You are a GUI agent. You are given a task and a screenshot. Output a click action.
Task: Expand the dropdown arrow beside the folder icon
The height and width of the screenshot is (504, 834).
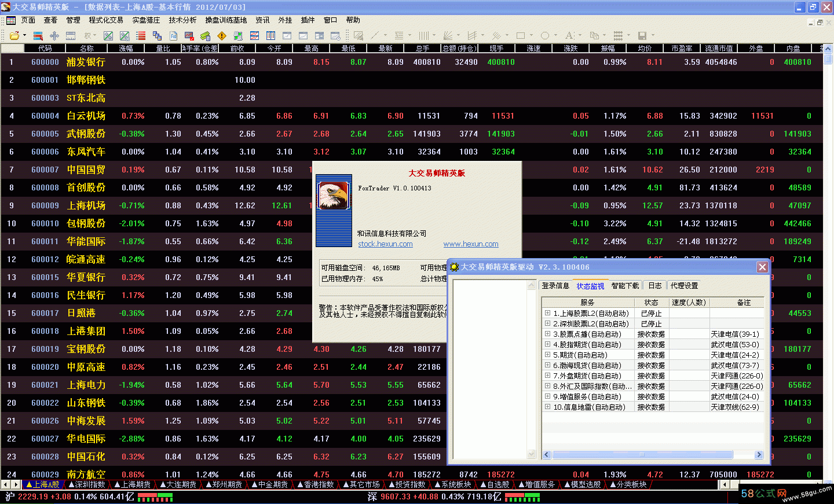(x=24, y=35)
